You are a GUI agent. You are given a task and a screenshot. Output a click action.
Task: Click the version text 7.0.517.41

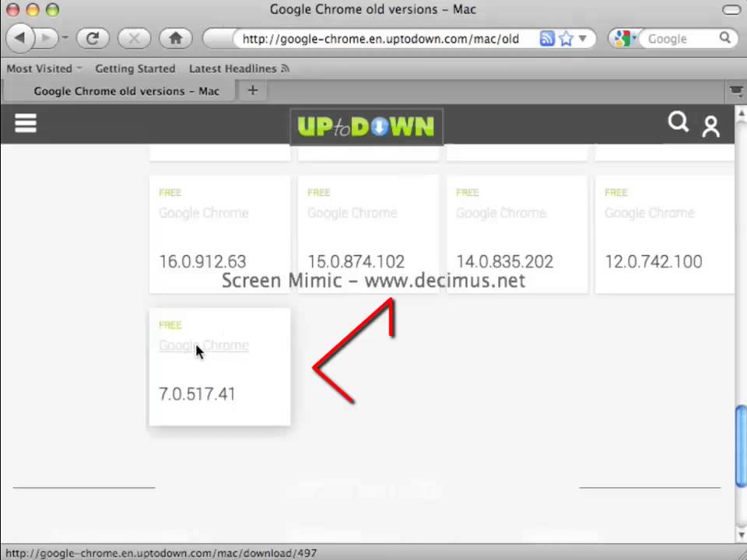(197, 394)
